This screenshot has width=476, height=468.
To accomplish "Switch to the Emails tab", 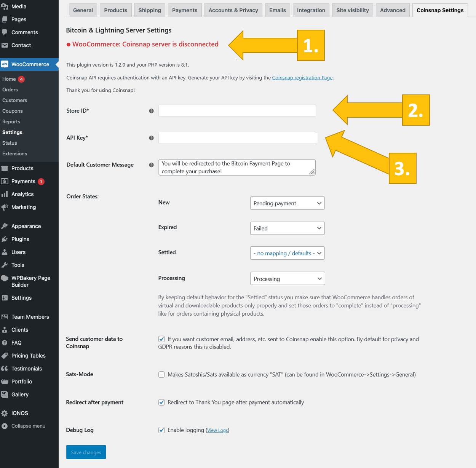I will [278, 10].
